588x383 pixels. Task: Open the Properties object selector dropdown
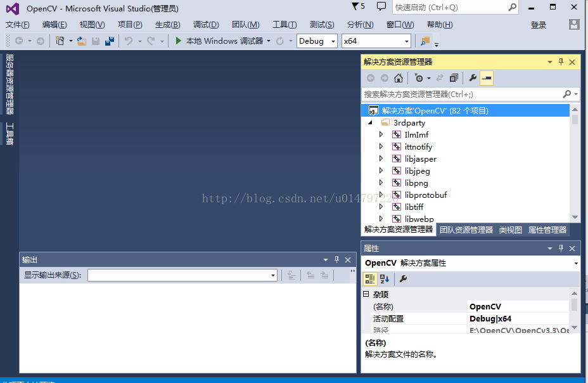pyautogui.click(x=575, y=263)
